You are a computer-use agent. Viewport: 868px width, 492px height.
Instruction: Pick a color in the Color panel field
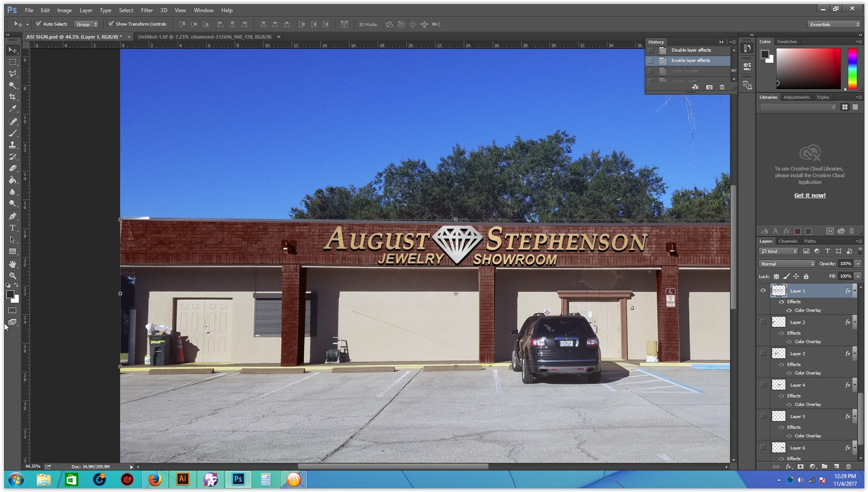point(808,69)
